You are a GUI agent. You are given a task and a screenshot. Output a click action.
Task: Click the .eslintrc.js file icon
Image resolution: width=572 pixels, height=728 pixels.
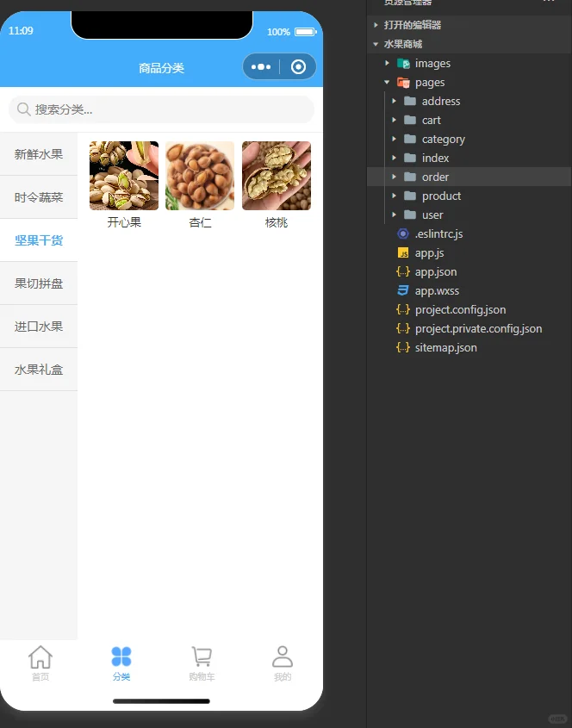pos(403,233)
